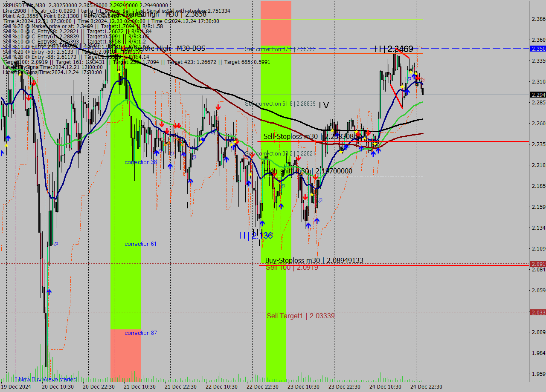546x392 pixels.
Task: Click the 'correction 87' text label
Action: click(140, 333)
